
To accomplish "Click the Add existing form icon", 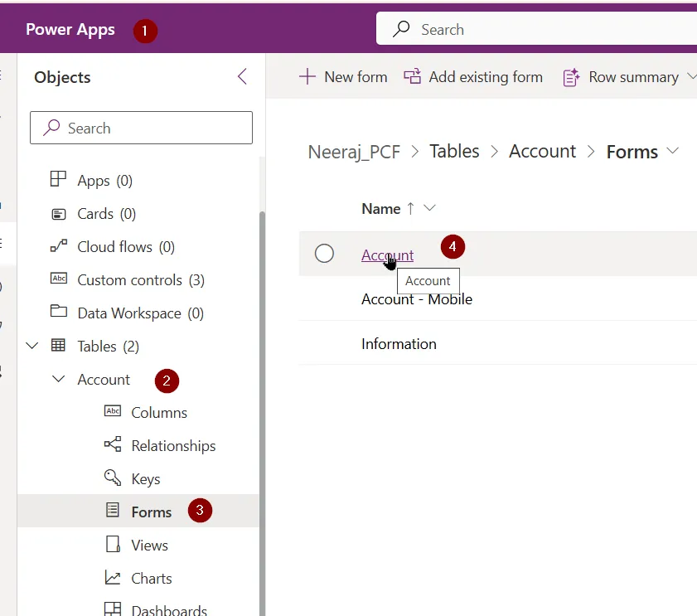I will (x=412, y=76).
